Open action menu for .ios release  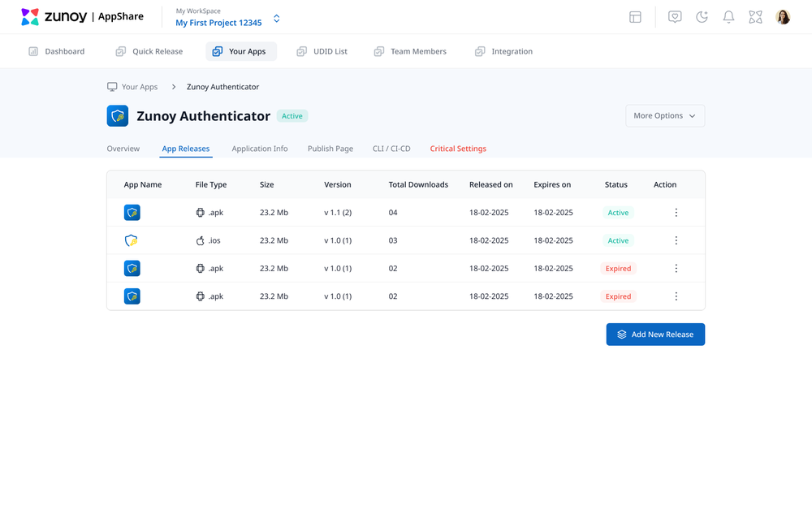coord(676,240)
